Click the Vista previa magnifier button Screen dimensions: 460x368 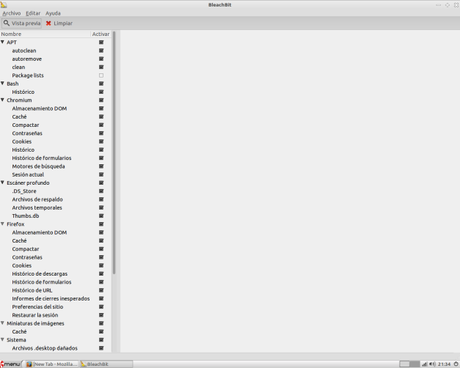coord(22,23)
